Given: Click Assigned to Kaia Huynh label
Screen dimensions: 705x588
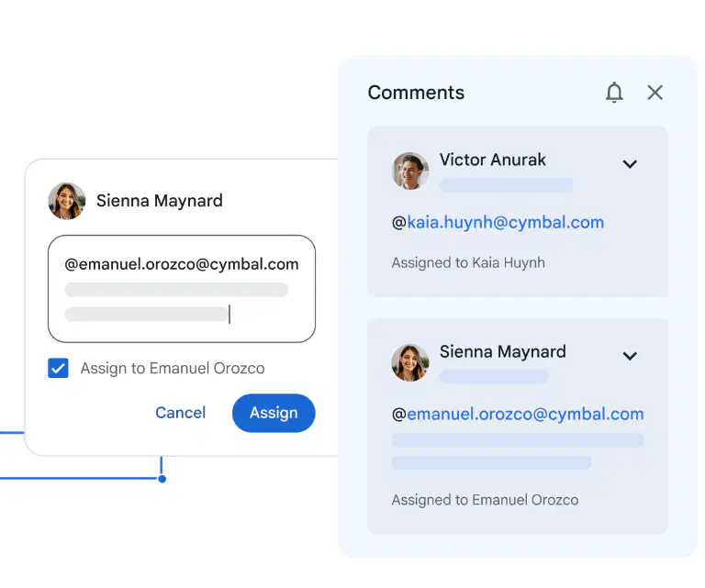Looking at the screenshot, I should point(468,262).
